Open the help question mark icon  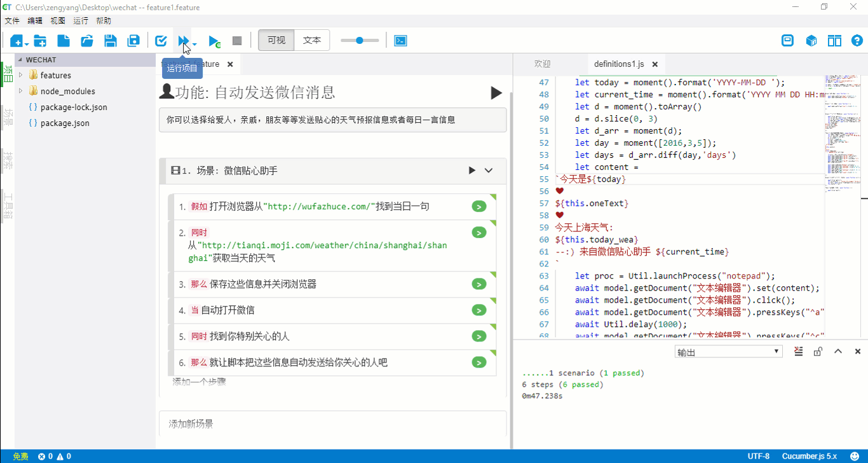tap(857, 41)
